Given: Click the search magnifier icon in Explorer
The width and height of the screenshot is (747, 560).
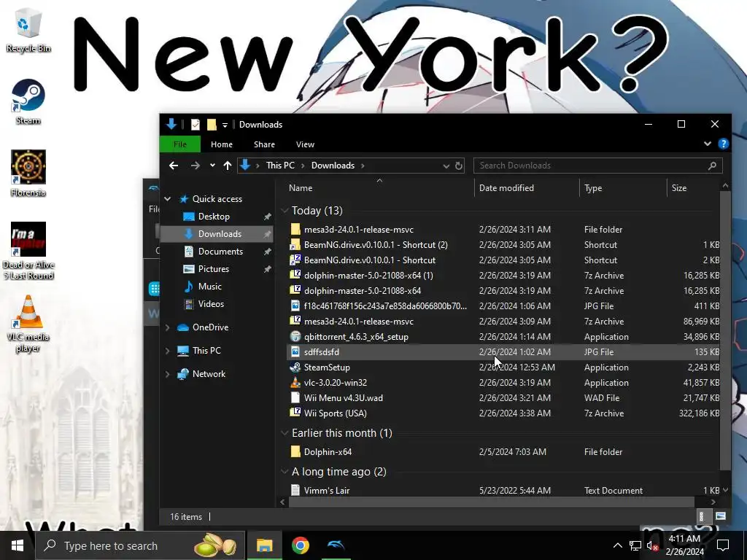Looking at the screenshot, I should (x=712, y=166).
